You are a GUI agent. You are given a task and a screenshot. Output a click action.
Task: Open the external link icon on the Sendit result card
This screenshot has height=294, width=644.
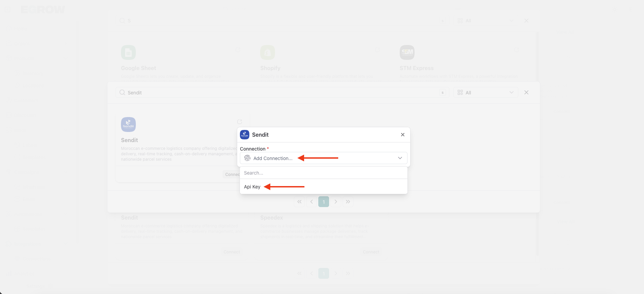coord(240,122)
